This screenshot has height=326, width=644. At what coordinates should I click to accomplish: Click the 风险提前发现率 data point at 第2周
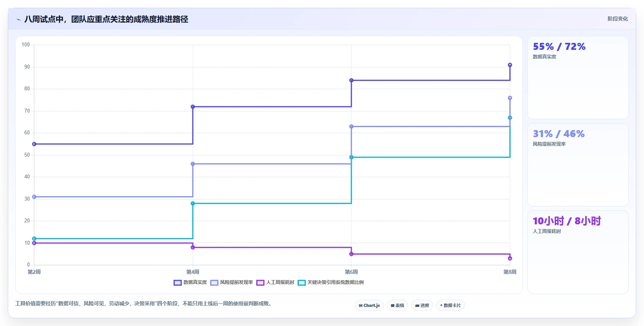[x=34, y=197]
